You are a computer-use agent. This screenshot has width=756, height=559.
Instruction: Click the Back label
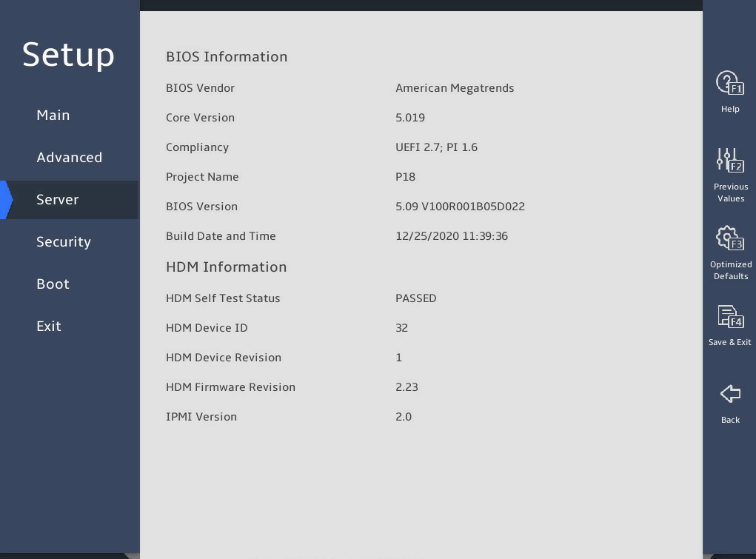730,420
